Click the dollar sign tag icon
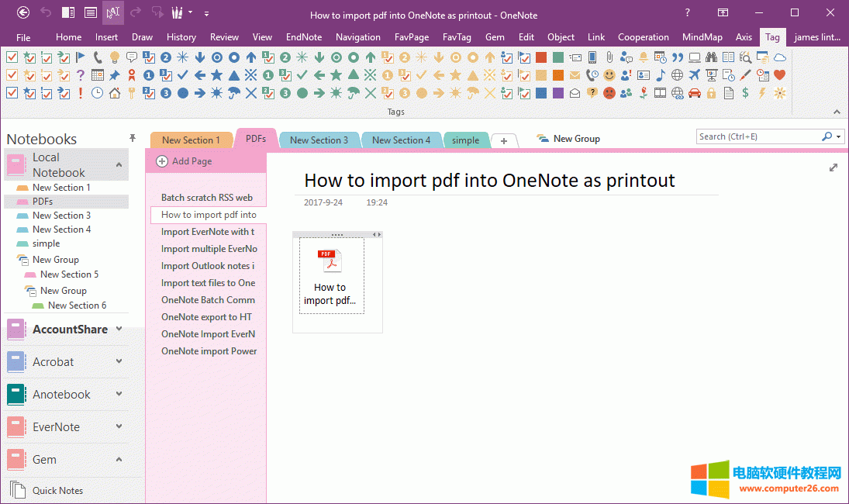 [x=745, y=93]
